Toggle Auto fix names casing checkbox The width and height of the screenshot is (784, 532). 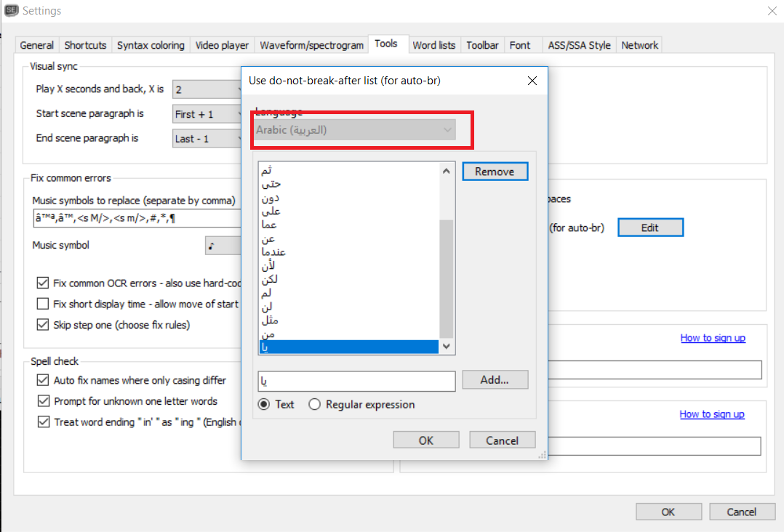click(43, 380)
